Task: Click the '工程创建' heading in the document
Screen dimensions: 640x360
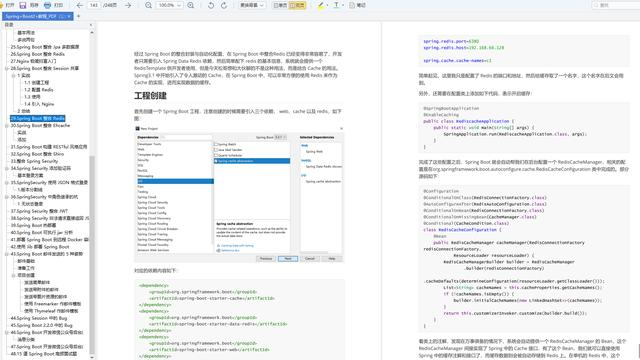Action: coord(150,96)
